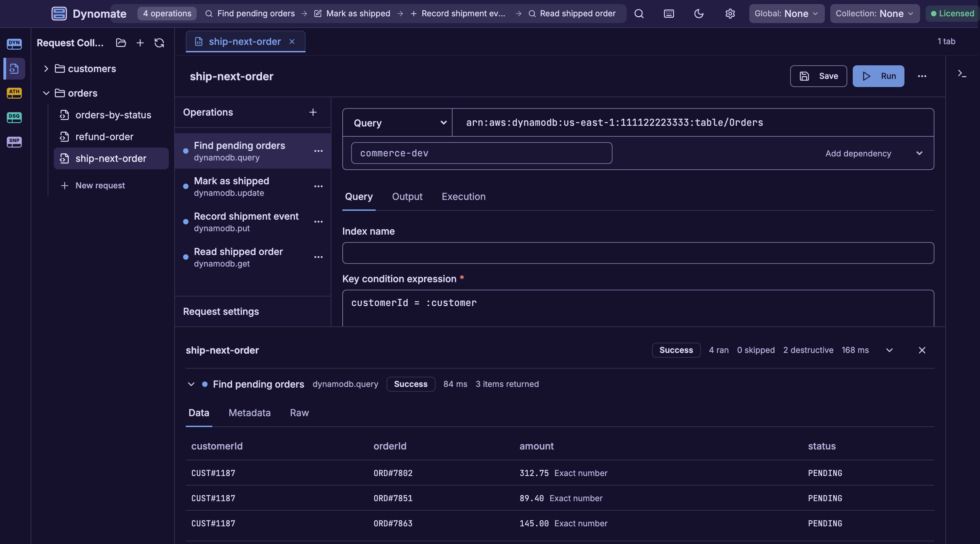980x544 pixels.
Task: Open the DSQ sidebar icon
Action: [14, 117]
